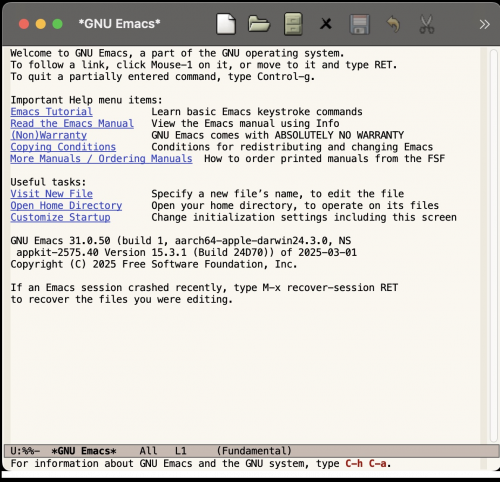Open More Manuals / Ordering Manuals link

pyautogui.click(x=101, y=158)
